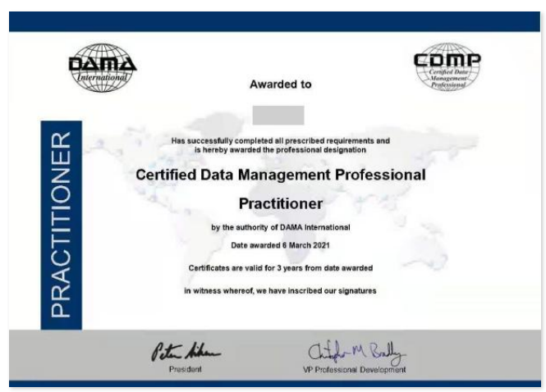Image resolution: width=546 pixels, height=392 pixels.
Task: Click the 'Awarded to' heading
Action: click(280, 84)
